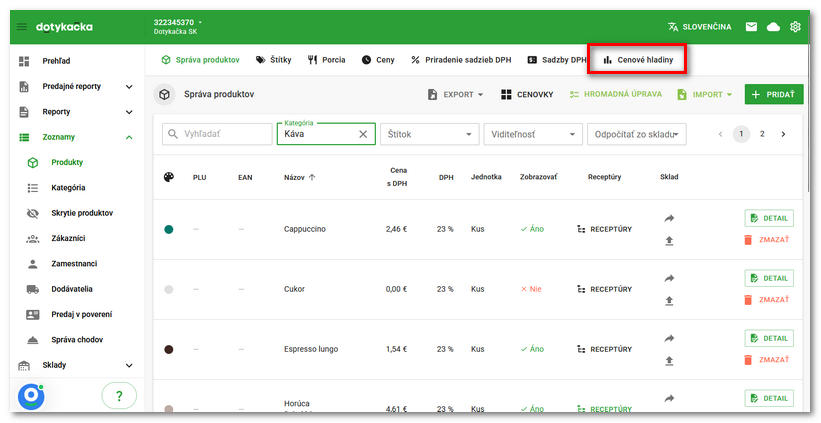The image size is (821, 423).
Task: Open the mail envelope icon
Action: pyautogui.click(x=751, y=27)
